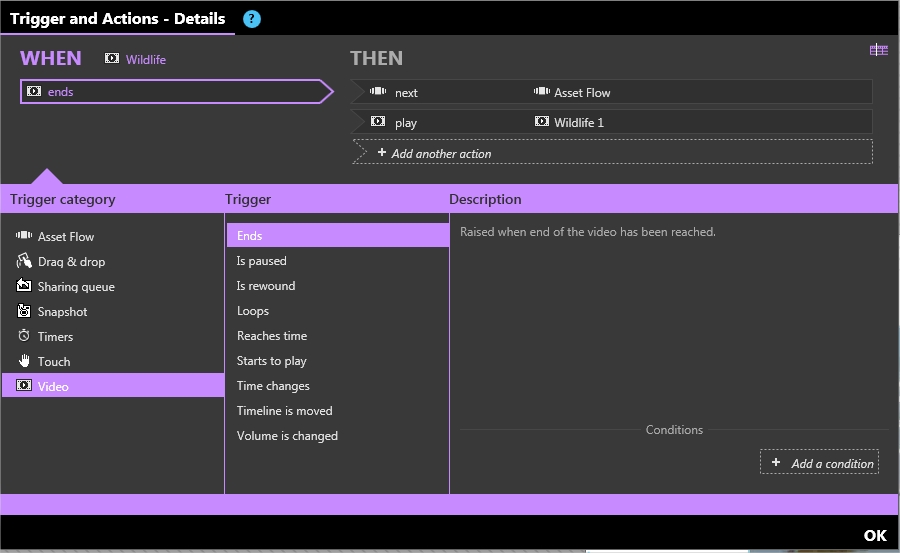Click the Sharing queue category icon
This screenshot has height=553, width=900.
tap(25, 286)
